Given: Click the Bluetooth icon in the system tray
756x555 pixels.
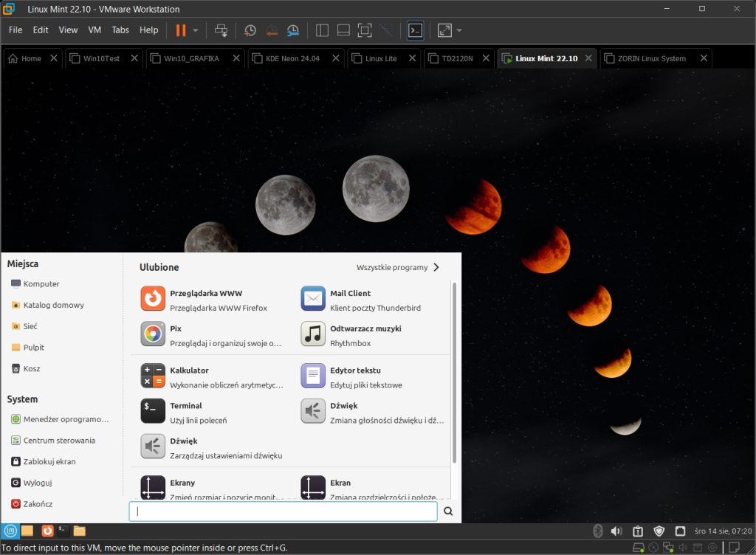Looking at the screenshot, I should [x=598, y=531].
